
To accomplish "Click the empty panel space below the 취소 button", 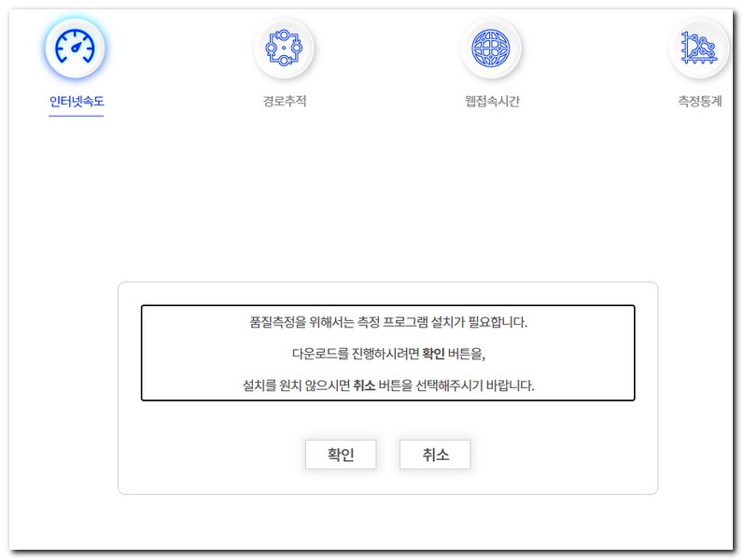I will point(435,482).
